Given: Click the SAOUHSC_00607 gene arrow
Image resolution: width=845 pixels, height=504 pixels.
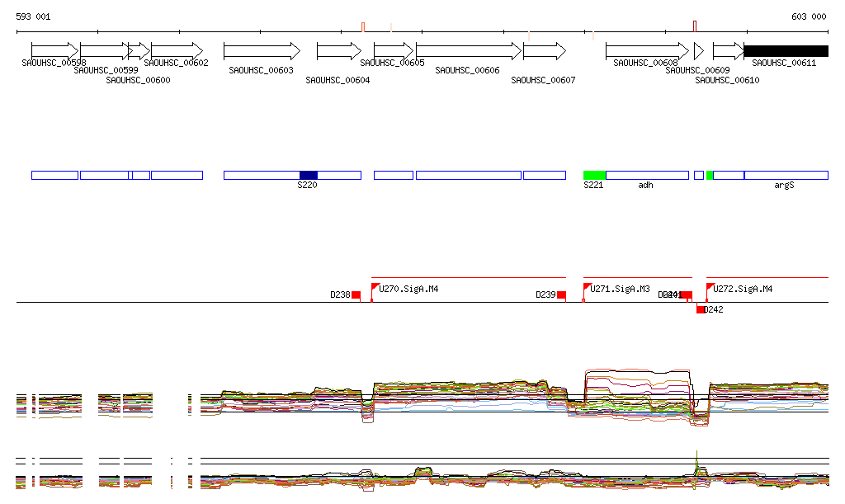Looking at the screenshot, I should [x=545, y=51].
